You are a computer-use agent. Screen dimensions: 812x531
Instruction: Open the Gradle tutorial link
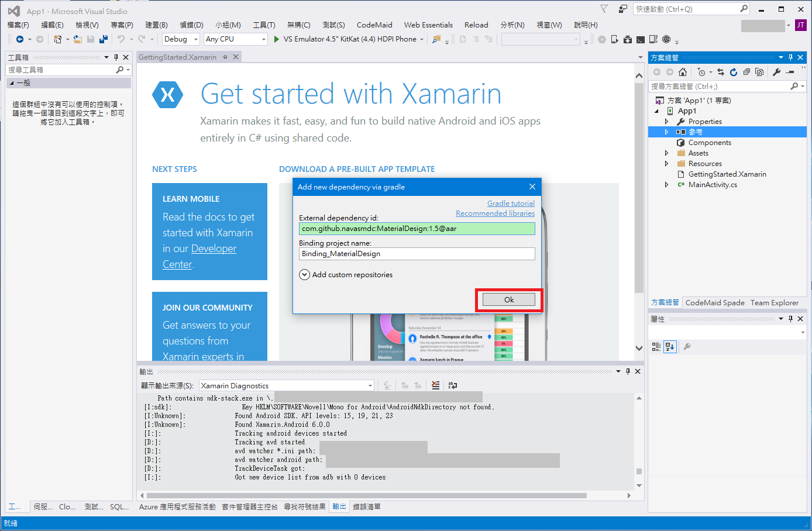(511, 203)
